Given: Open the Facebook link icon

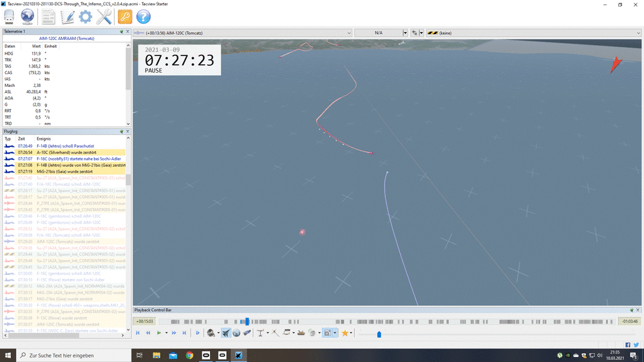Looking at the screenshot, I should click(628, 345).
